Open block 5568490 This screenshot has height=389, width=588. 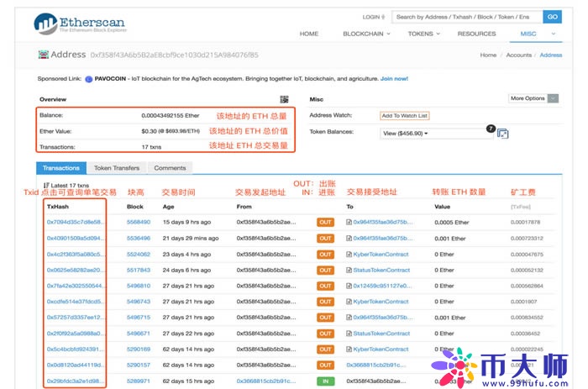[139, 222]
